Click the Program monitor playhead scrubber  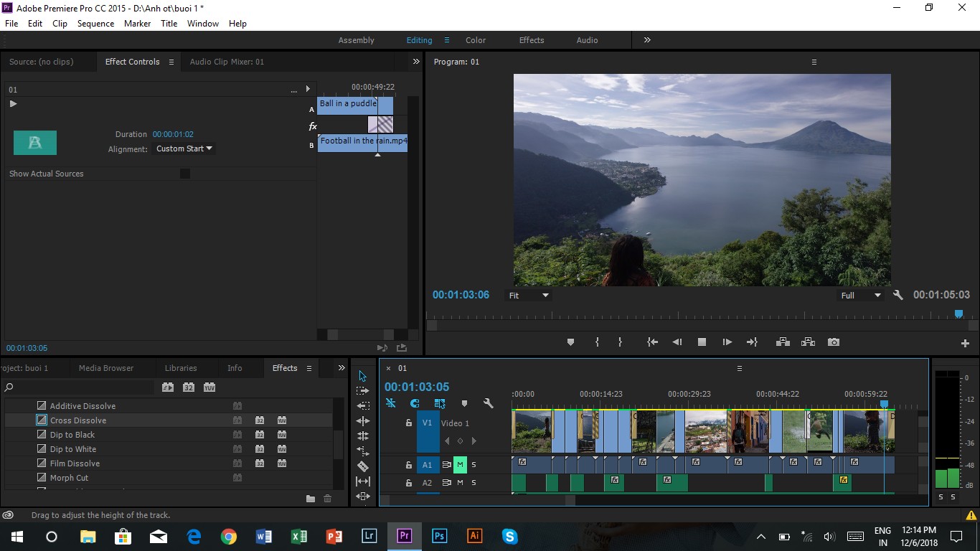tap(958, 314)
